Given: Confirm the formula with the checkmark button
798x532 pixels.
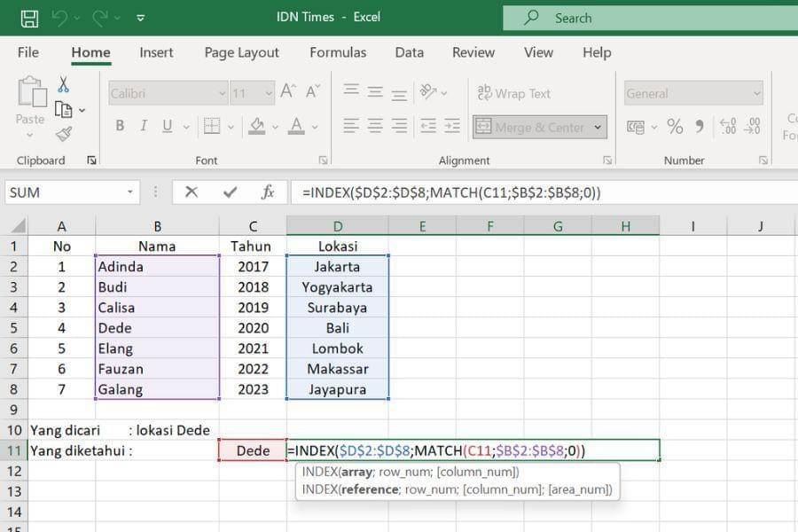Looking at the screenshot, I should (229, 192).
